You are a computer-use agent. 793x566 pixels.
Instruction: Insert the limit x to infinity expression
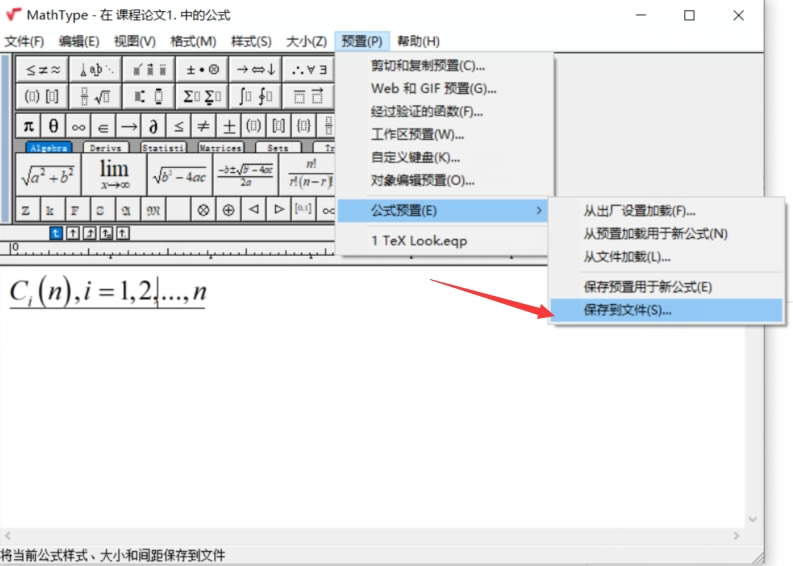coord(114,175)
